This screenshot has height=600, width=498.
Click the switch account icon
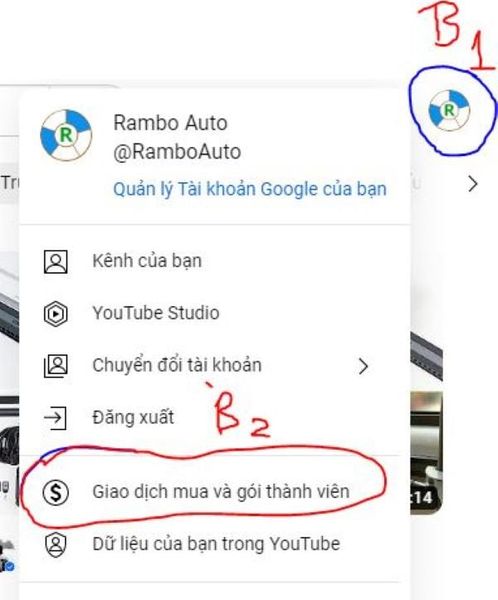[56, 366]
